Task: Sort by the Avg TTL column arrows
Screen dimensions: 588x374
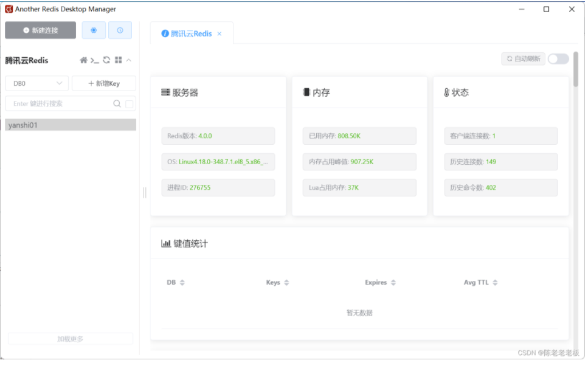Action: (x=495, y=282)
